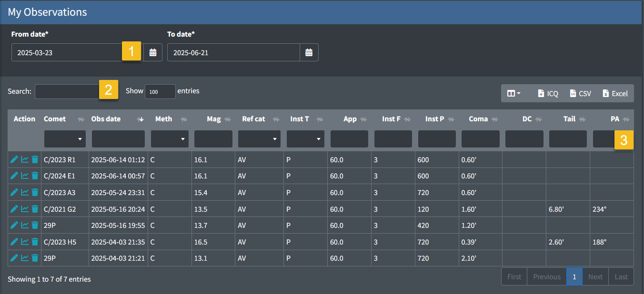Viewport: 644px width, 294px height.
Task: Show chart for C/2023 H5
Action: [x=25, y=242]
